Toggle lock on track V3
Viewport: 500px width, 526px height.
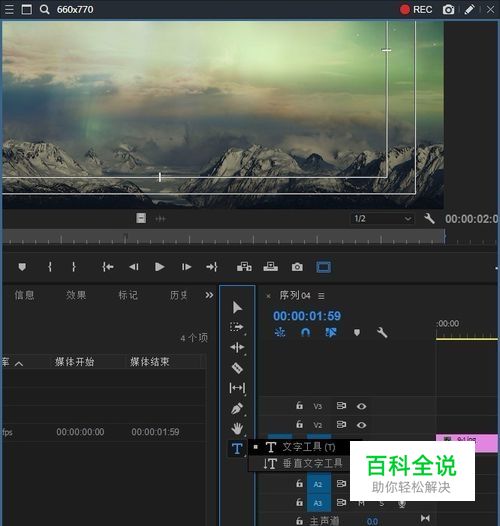pyautogui.click(x=299, y=406)
